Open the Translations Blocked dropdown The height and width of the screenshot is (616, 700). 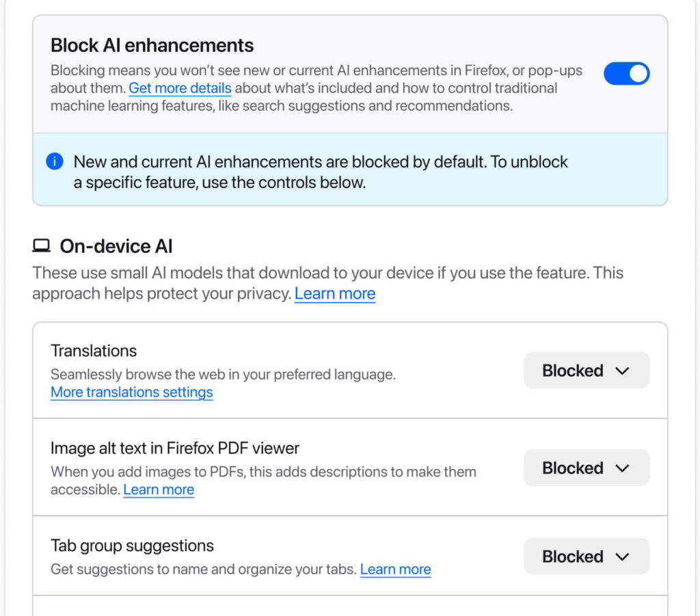[586, 371]
